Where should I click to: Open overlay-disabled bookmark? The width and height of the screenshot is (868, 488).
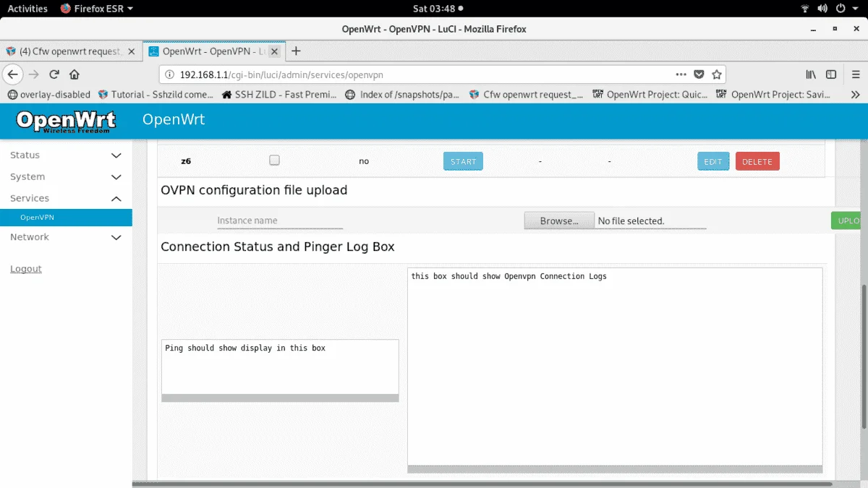pyautogui.click(x=48, y=95)
